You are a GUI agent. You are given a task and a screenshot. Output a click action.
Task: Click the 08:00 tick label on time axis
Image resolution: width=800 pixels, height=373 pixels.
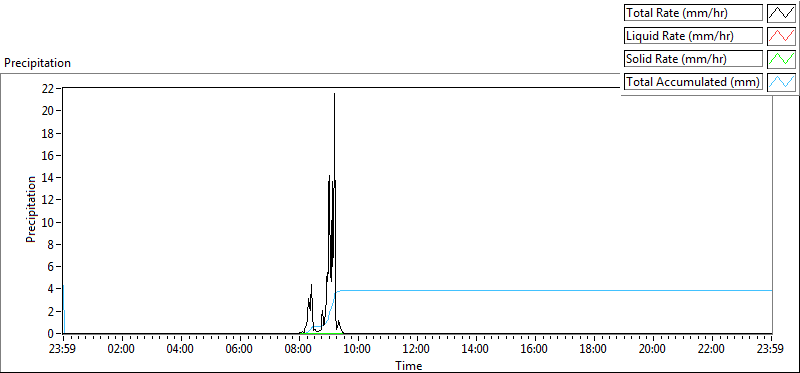click(299, 350)
